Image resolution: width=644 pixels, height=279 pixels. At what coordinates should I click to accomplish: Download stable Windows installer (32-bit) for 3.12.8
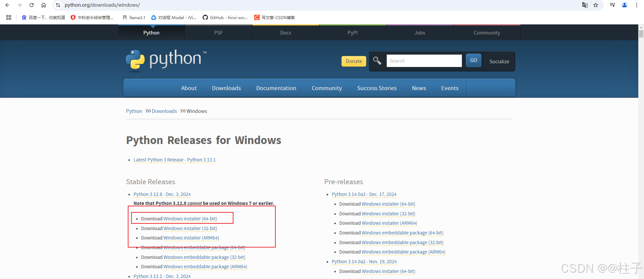pyautogui.click(x=190, y=228)
